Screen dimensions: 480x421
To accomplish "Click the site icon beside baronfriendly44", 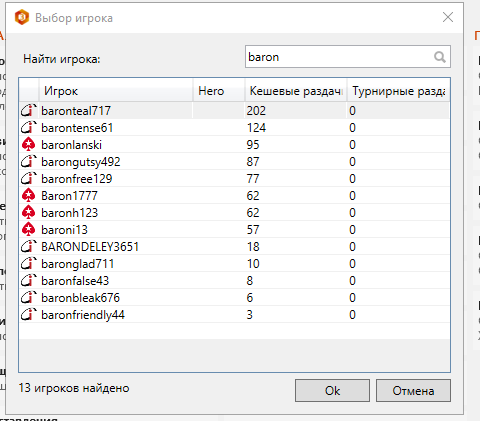I will pyautogui.click(x=28, y=315).
